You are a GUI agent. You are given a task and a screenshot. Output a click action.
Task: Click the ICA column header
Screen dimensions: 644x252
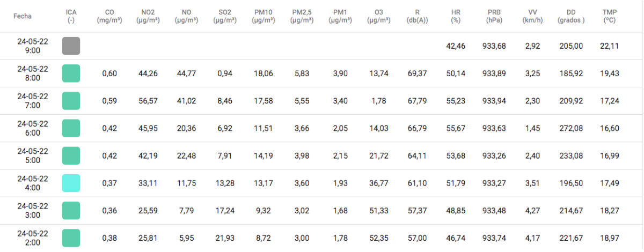click(71, 16)
